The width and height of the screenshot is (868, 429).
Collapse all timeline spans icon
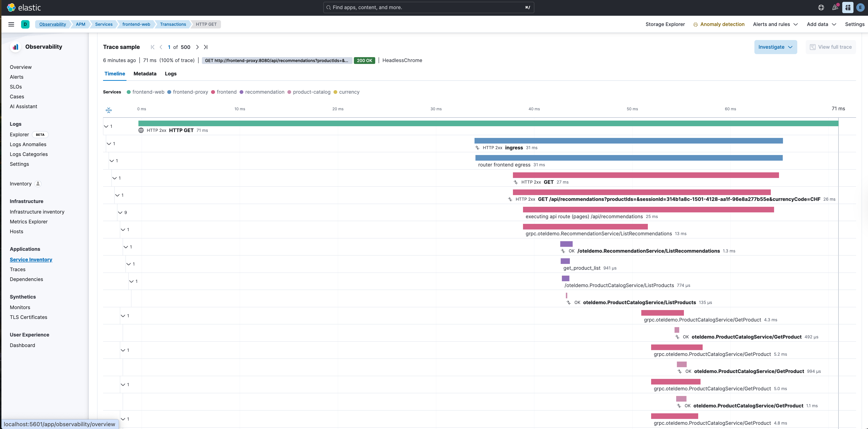108,110
